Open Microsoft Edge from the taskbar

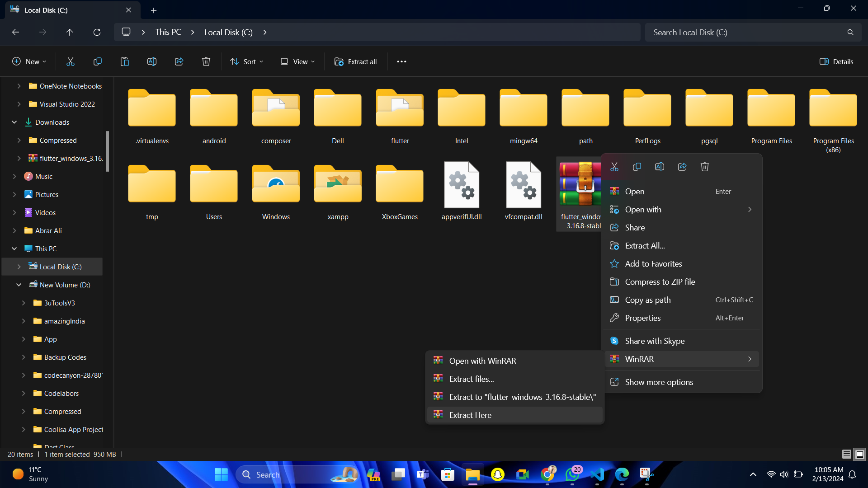coord(622,474)
